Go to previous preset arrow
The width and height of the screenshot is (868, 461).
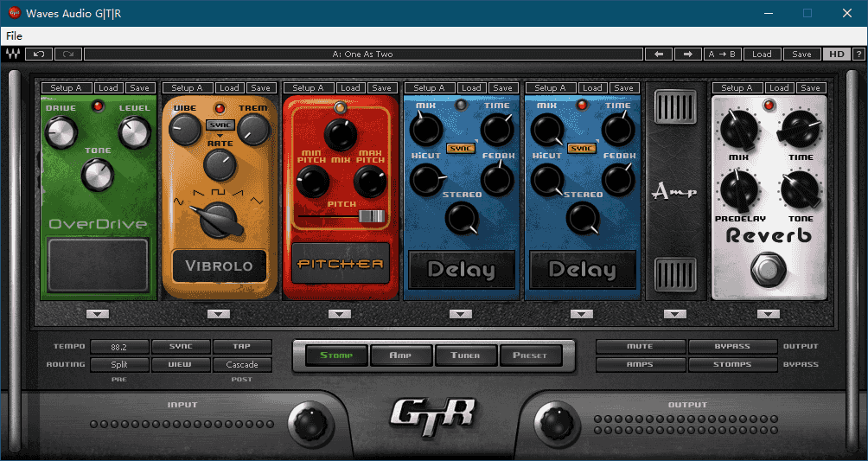[659, 54]
